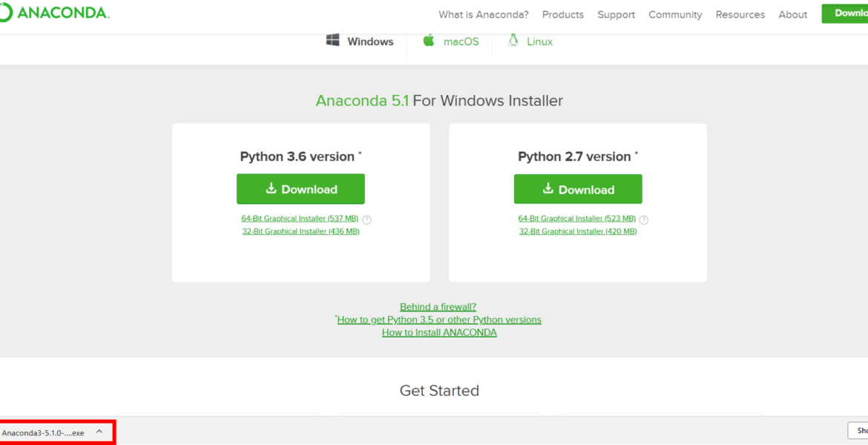Expand the chevron menu for the Anaconda3 download

(99, 431)
